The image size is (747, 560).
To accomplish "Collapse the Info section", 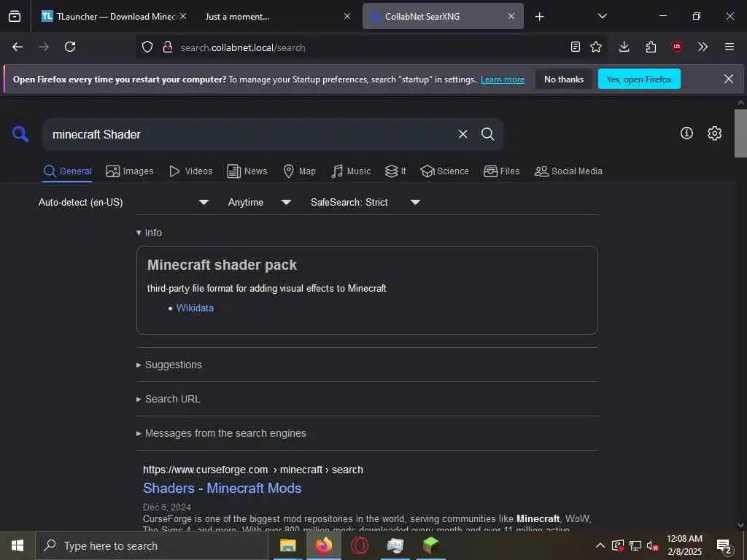I will point(149,233).
